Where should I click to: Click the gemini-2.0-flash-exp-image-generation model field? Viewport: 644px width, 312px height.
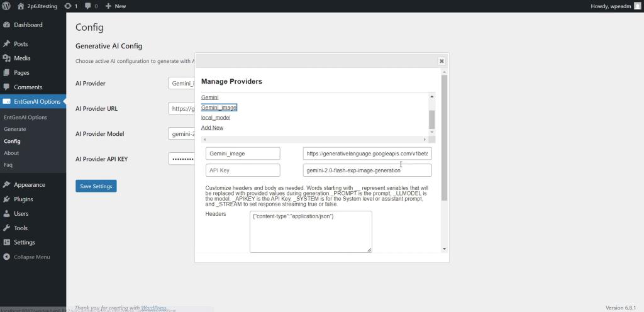367,170
